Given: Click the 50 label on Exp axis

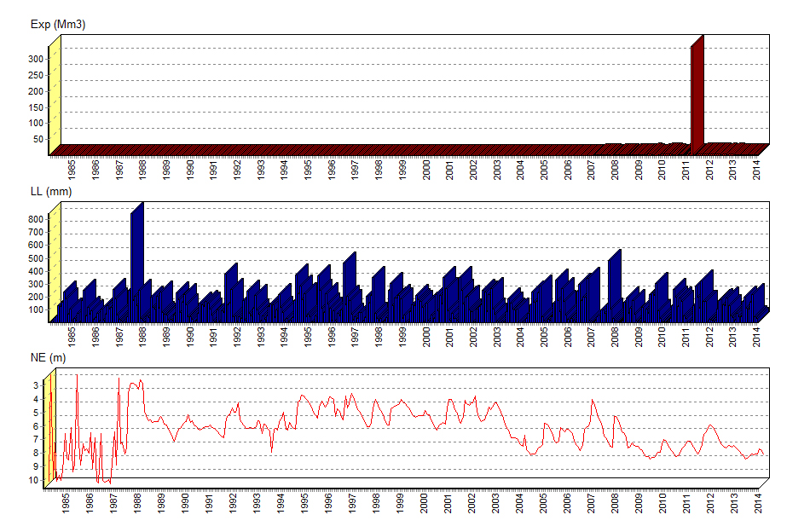Looking at the screenshot, I should [37, 139].
